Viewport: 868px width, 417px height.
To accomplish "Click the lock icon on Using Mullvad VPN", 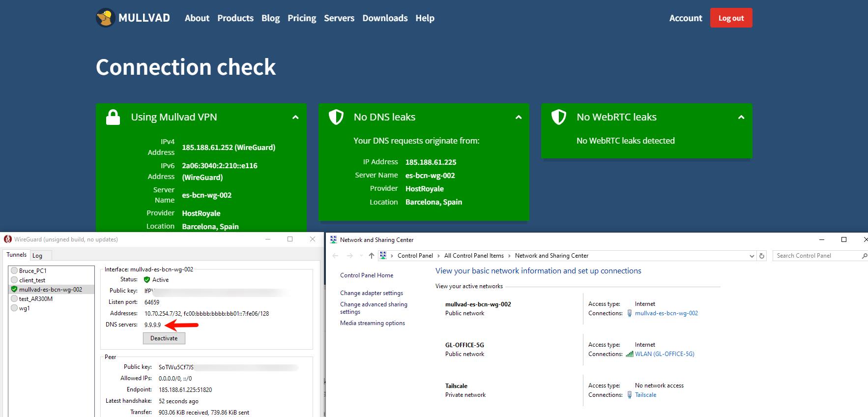I will tap(113, 118).
